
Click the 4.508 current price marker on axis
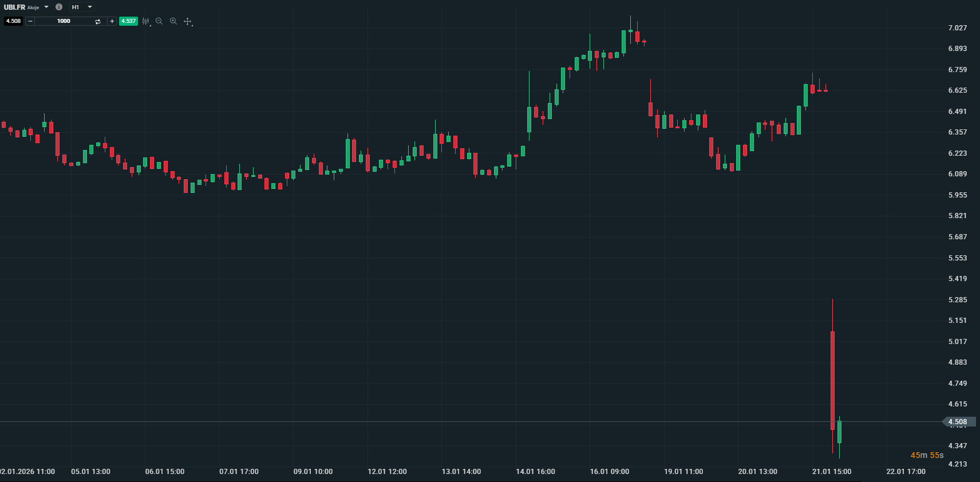[958, 422]
